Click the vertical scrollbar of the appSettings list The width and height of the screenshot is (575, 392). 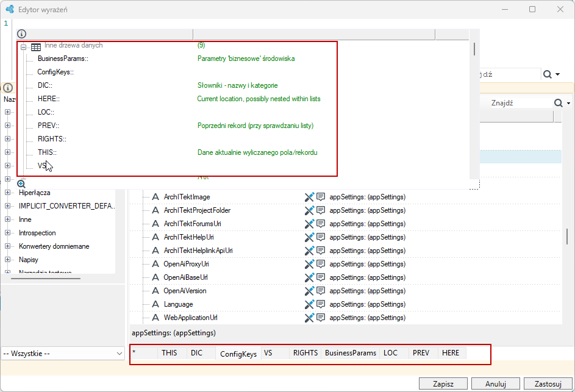click(x=567, y=236)
